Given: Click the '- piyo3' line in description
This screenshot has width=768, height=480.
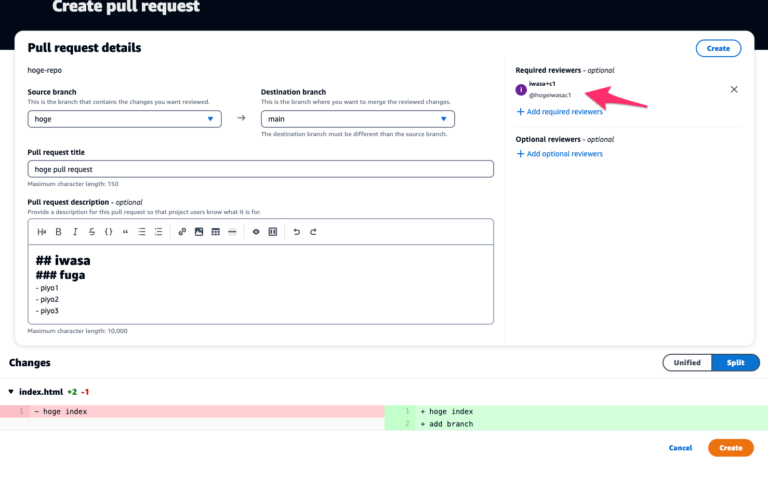Looking at the screenshot, I should point(47,311).
